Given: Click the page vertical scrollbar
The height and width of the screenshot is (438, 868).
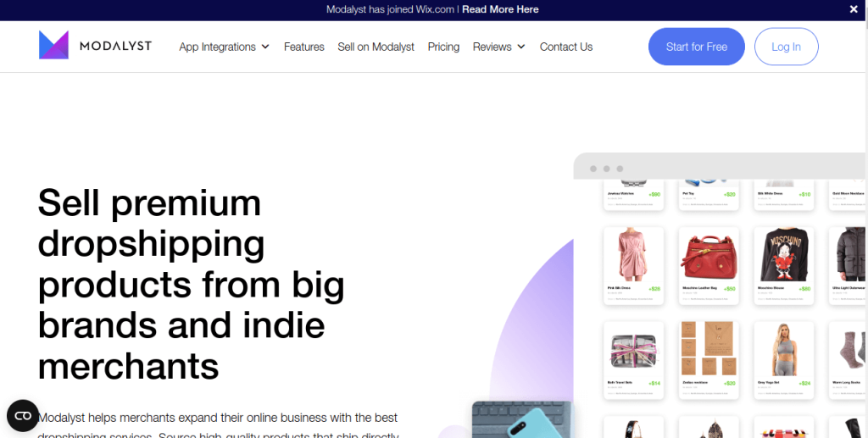Looking at the screenshot, I should pos(865,219).
